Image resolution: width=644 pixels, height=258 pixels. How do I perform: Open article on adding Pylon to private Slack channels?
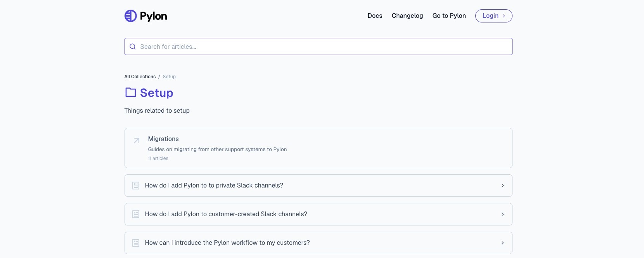pos(318,186)
